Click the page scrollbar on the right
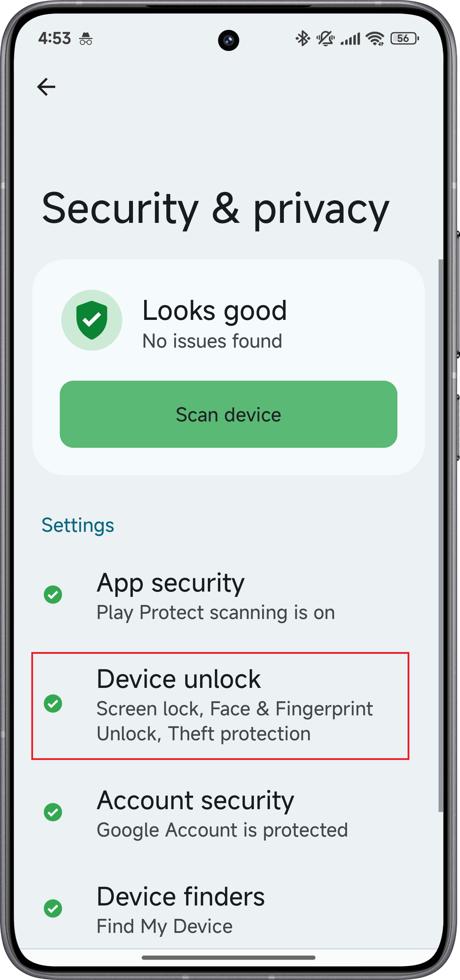Screen dimensions: 460x980 (x=441, y=536)
